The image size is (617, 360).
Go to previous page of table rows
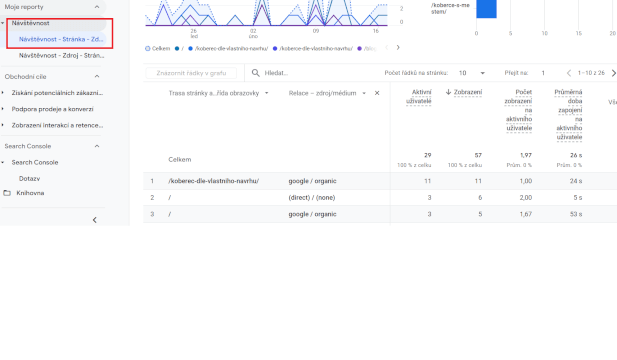point(569,73)
